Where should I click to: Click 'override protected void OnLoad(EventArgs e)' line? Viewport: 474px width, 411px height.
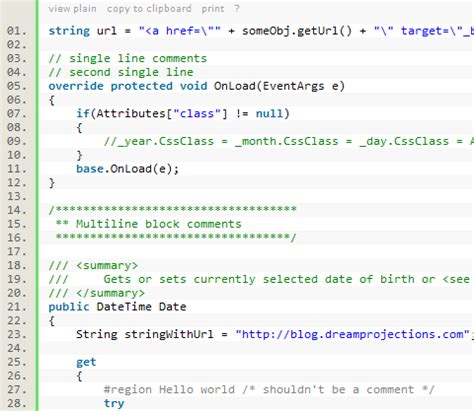coord(197,86)
